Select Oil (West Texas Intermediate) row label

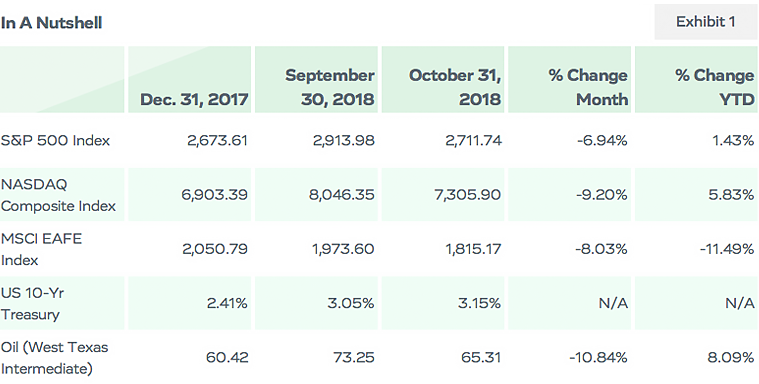pyautogui.click(x=54, y=357)
